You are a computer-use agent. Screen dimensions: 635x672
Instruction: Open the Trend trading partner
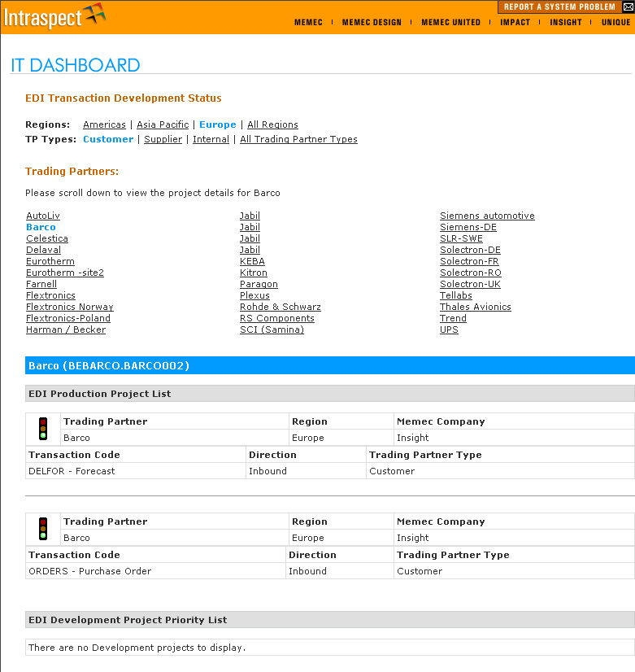[453, 318]
